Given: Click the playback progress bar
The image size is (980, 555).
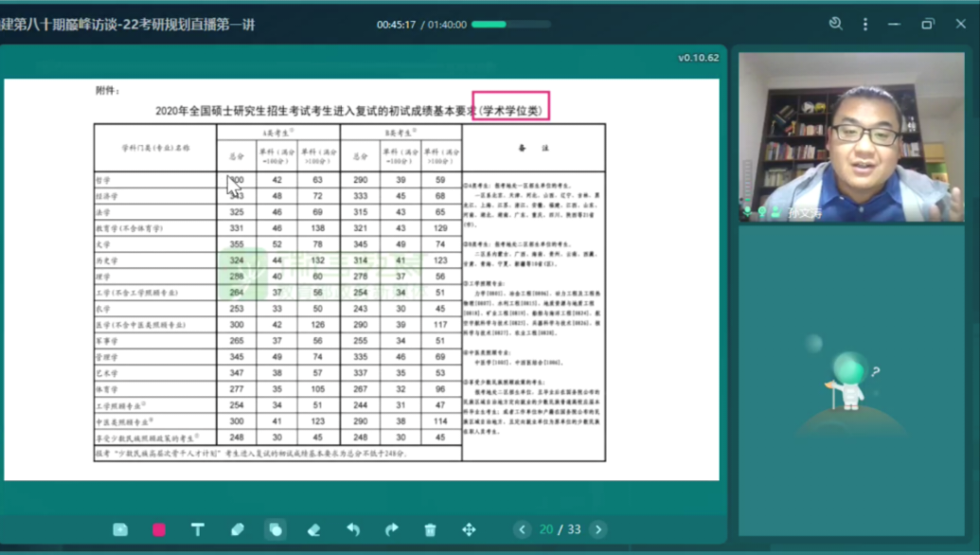Looking at the screenshot, I should pos(511,25).
